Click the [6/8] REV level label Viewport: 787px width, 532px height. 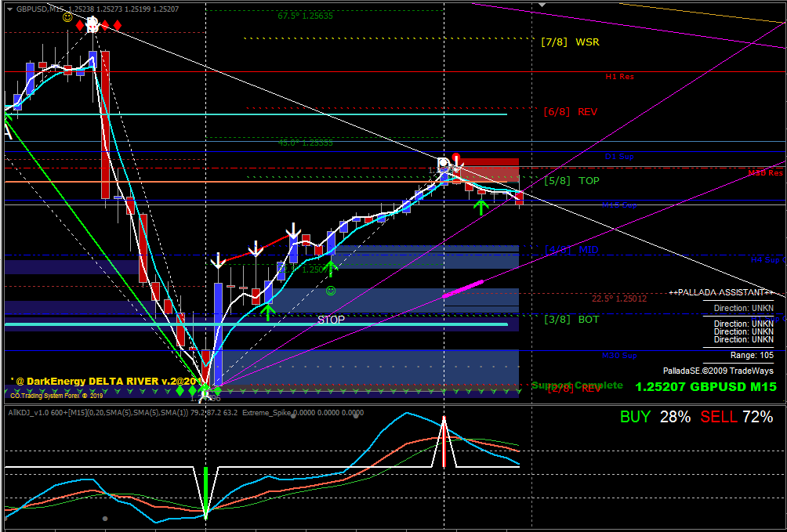571,112
